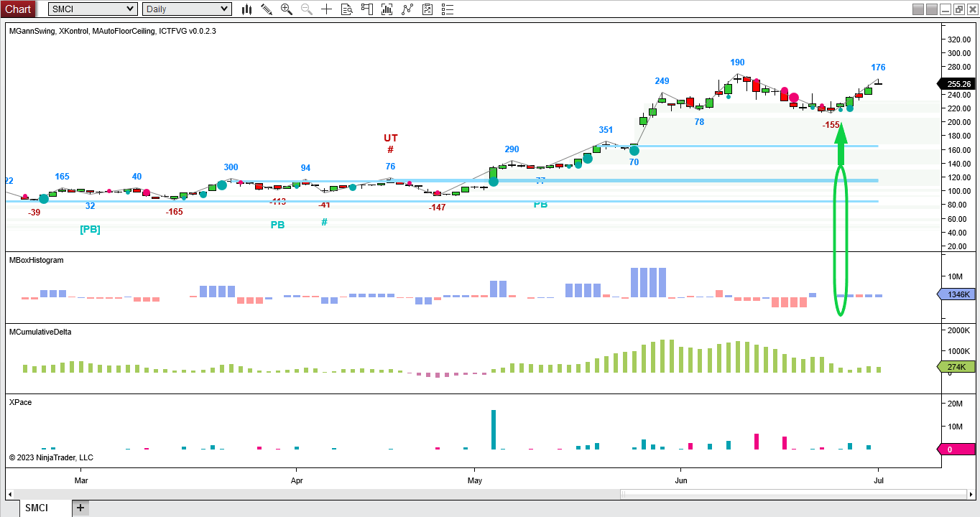Image resolution: width=980 pixels, height=517 pixels.
Task: Click the 300 swing high label
Action: click(231, 167)
